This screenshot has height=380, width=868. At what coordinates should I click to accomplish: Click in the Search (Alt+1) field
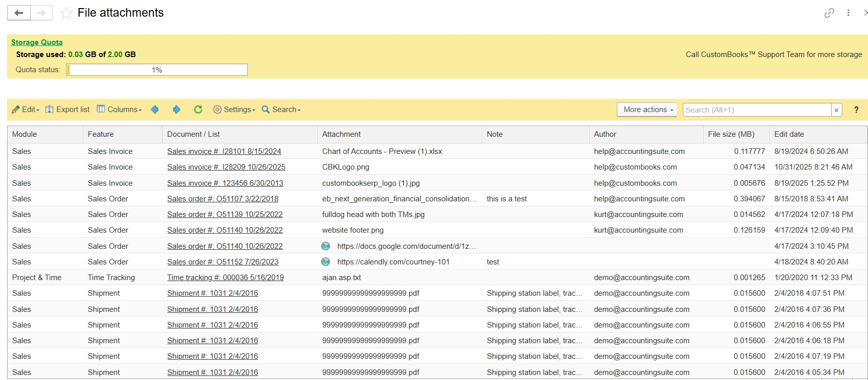click(x=756, y=110)
